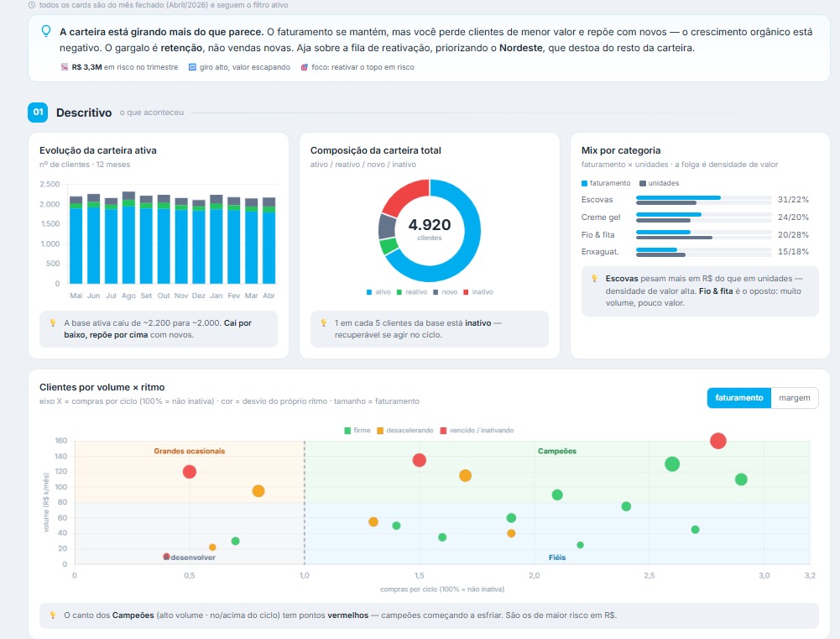Toggle the desacelerando legend of the scatter chart
This screenshot has width=840, height=639.
coord(405,431)
